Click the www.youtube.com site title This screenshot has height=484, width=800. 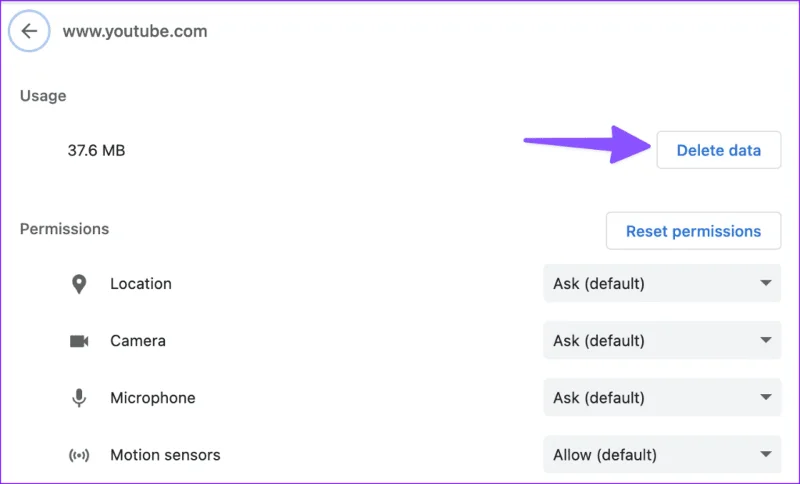coord(135,32)
